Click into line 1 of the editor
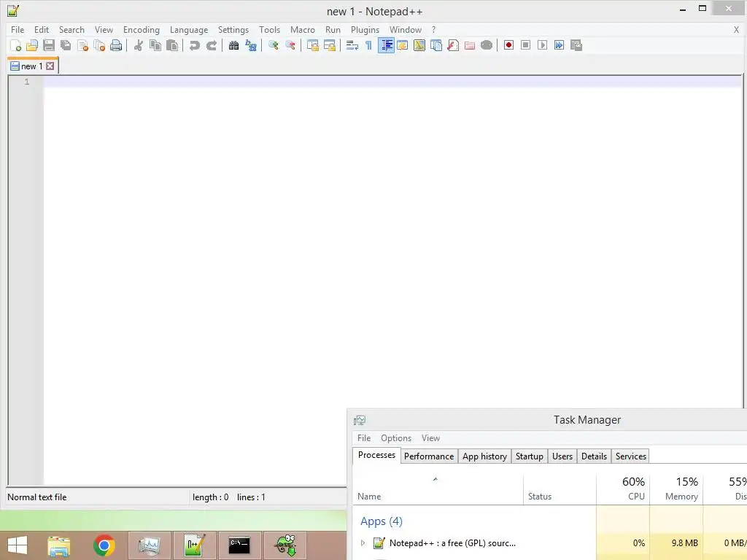The image size is (747, 560). point(392,82)
